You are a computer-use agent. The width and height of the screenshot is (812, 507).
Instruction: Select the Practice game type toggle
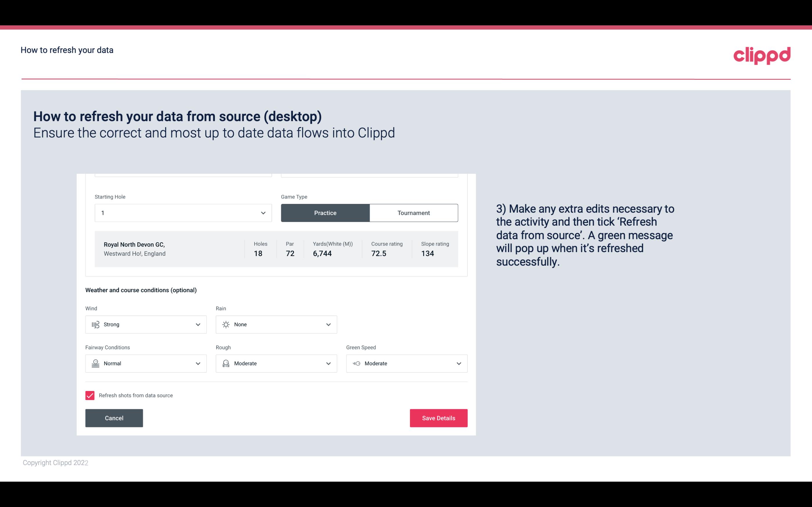click(x=325, y=213)
